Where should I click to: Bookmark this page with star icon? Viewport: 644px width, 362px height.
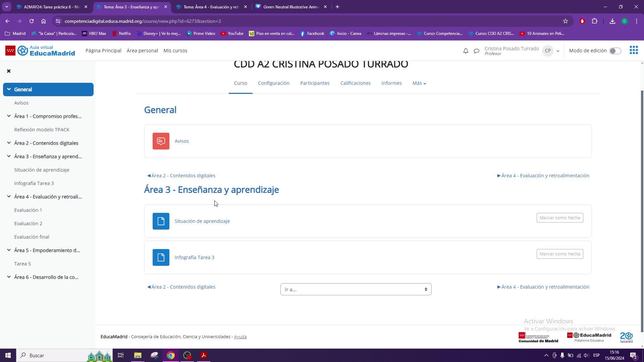pos(566,21)
